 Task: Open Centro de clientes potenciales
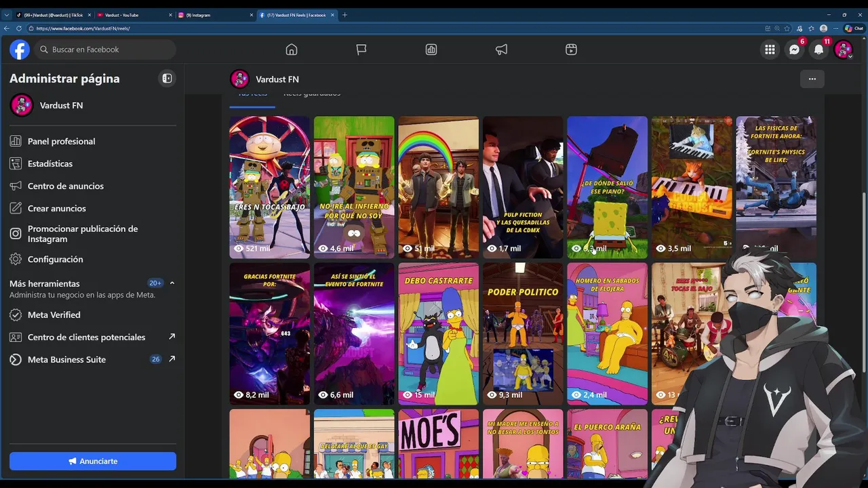tap(93, 337)
